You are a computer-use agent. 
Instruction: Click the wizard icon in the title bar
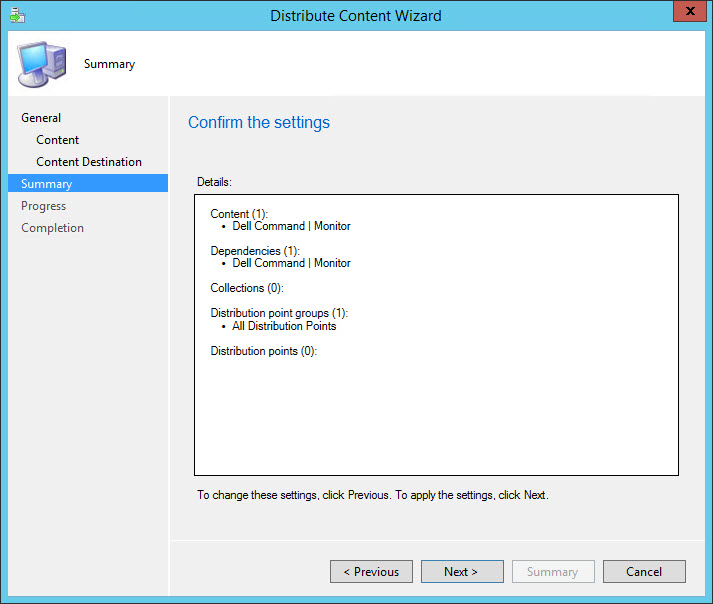pyautogui.click(x=17, y=15)
